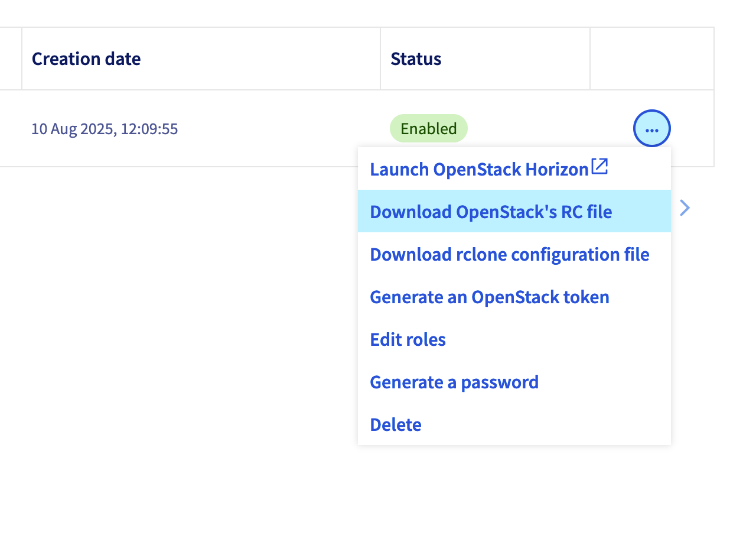Click the external link icon beside Launch OpenStack Horizon
This screenshot has height=558, width=756.
[x=599, y=167]
